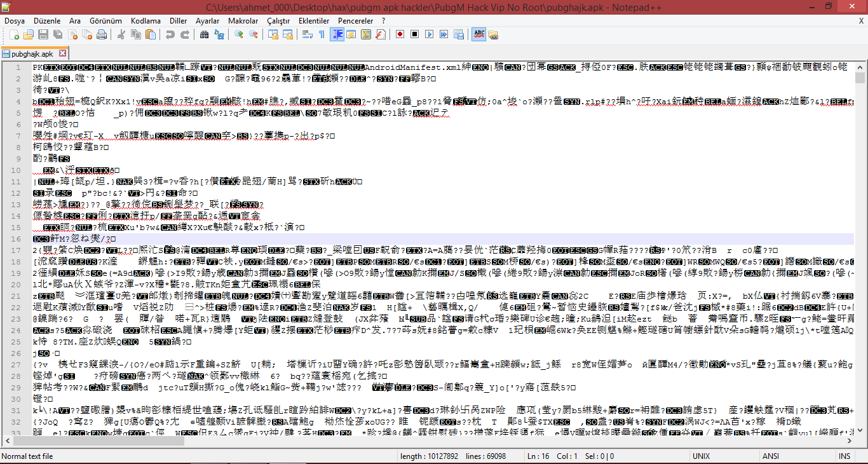This screenshot has height=464, width=868.
Task: Click the vertical scrollbar thumb
Action: (x=860, y=79)
